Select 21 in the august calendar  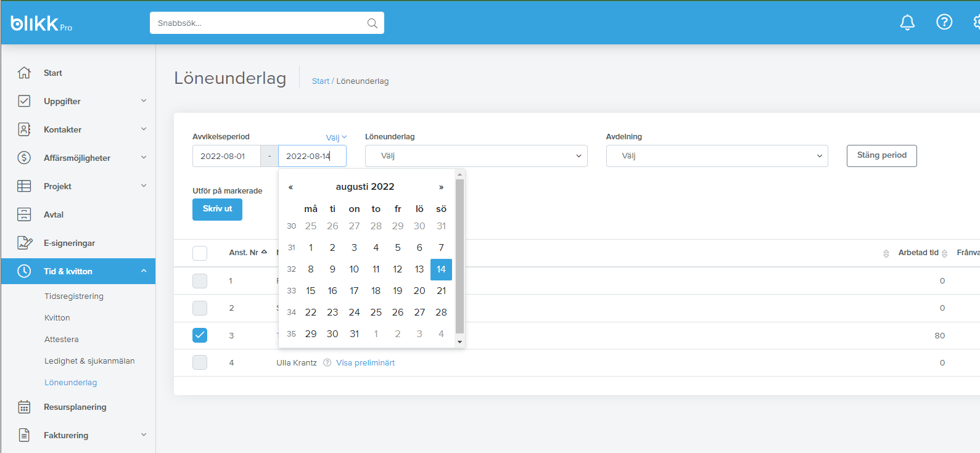pos(441,291)
